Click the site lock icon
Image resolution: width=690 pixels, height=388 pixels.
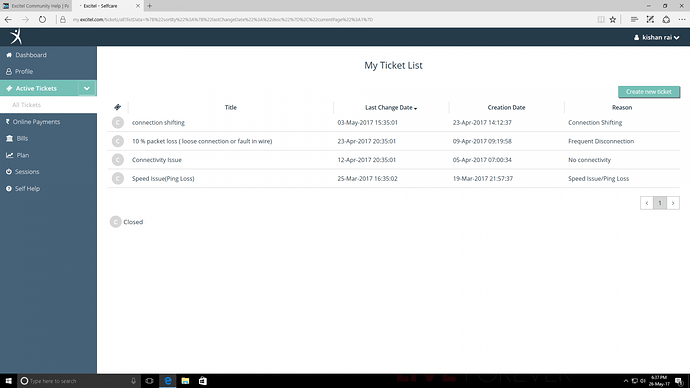pyautogui.click(x=63, y=19)
